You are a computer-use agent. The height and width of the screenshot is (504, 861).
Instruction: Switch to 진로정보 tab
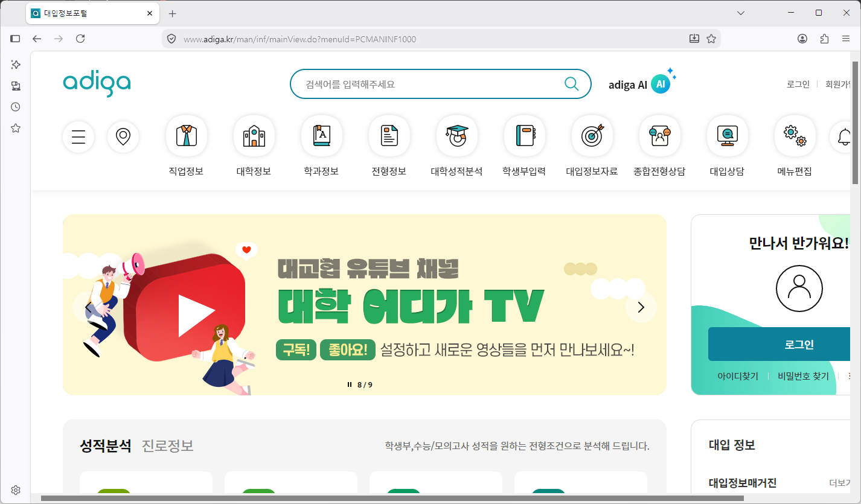pyautogui.click(x=168, y=446)
